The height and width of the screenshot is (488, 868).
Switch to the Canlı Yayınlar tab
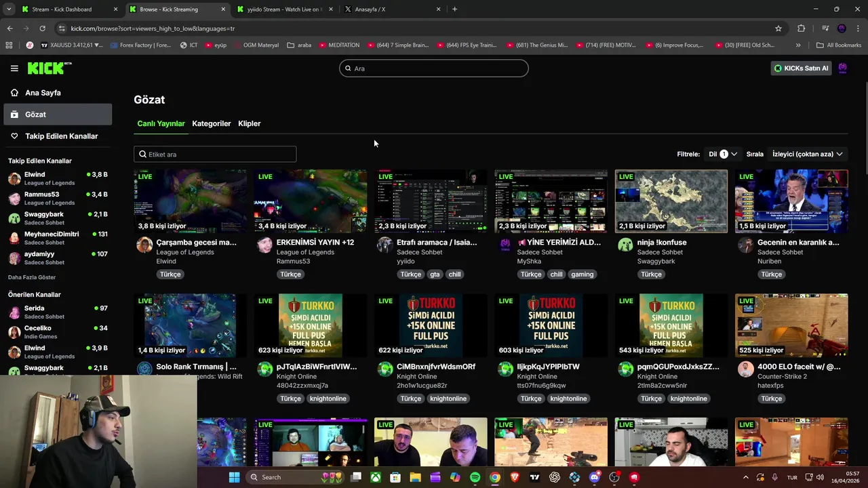click(161, 123)
